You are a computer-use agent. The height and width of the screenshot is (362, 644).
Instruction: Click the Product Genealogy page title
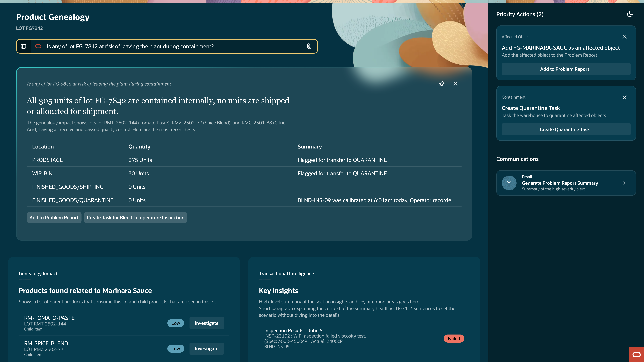[53, 17]
